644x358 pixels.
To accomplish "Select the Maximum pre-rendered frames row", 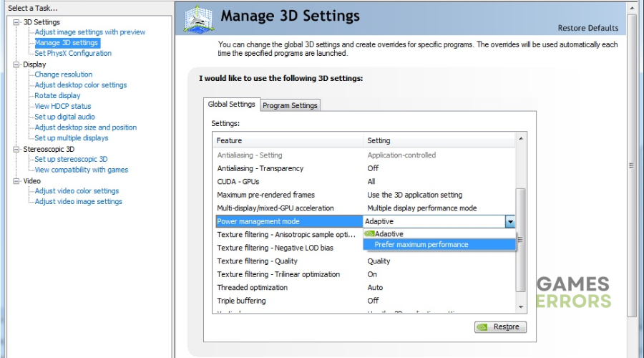I will 366,195.
